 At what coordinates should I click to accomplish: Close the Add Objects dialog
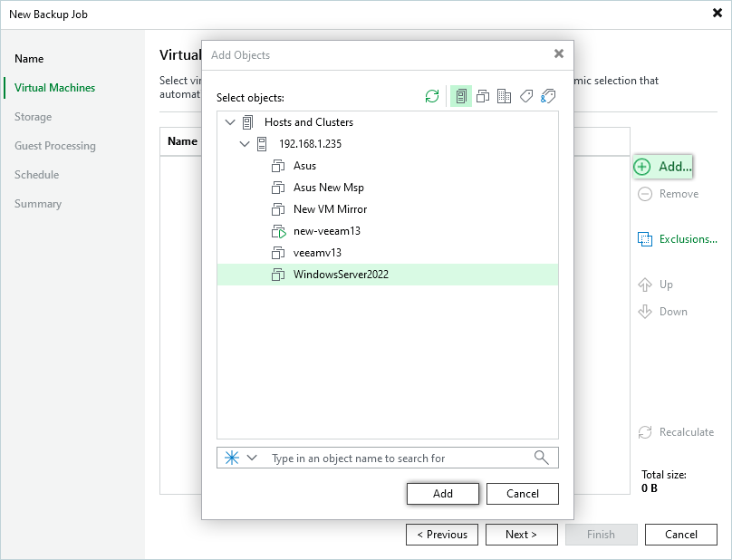point(559,53)
